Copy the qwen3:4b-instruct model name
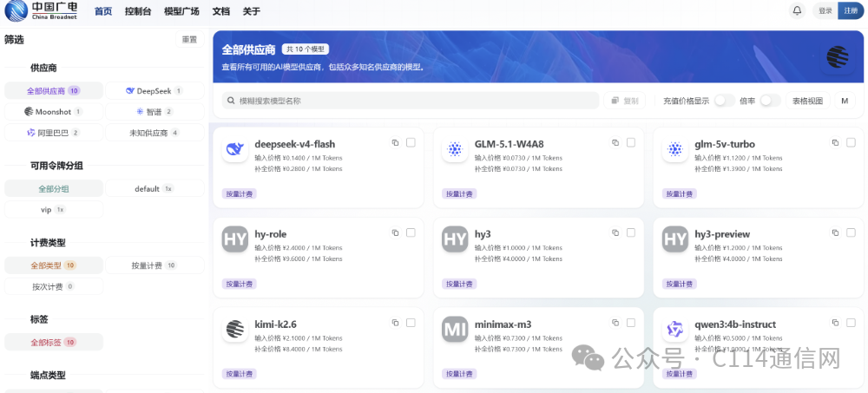Image resolution: width=868 pixels, height=393 pixels. pos(835,323)
